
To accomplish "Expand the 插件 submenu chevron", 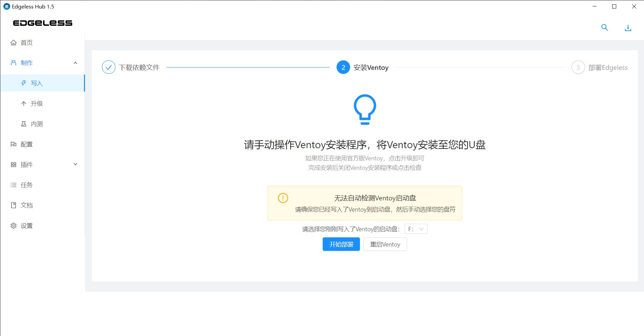I will (76, 164).
